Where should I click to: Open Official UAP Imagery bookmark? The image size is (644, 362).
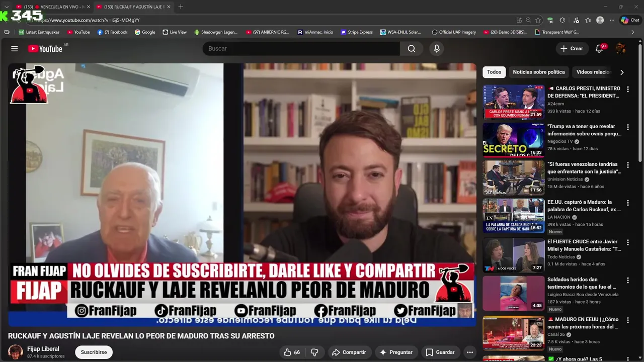[454, 32]
